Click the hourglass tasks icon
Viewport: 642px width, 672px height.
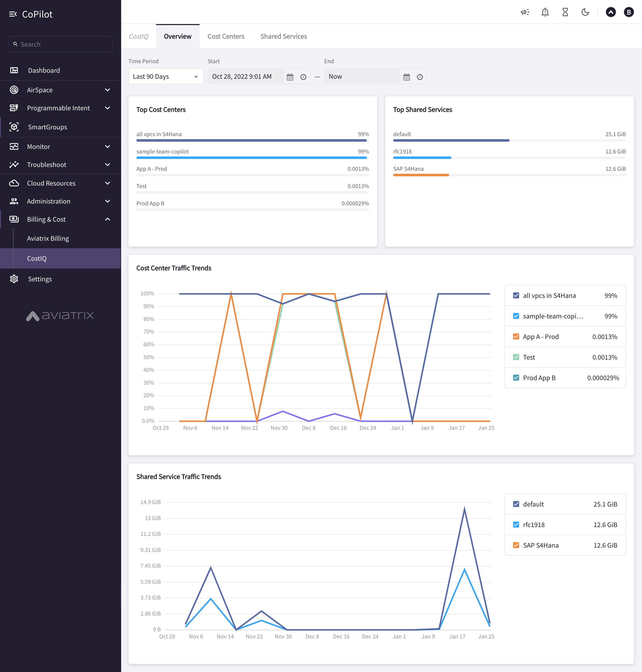(x=565, y=12)
